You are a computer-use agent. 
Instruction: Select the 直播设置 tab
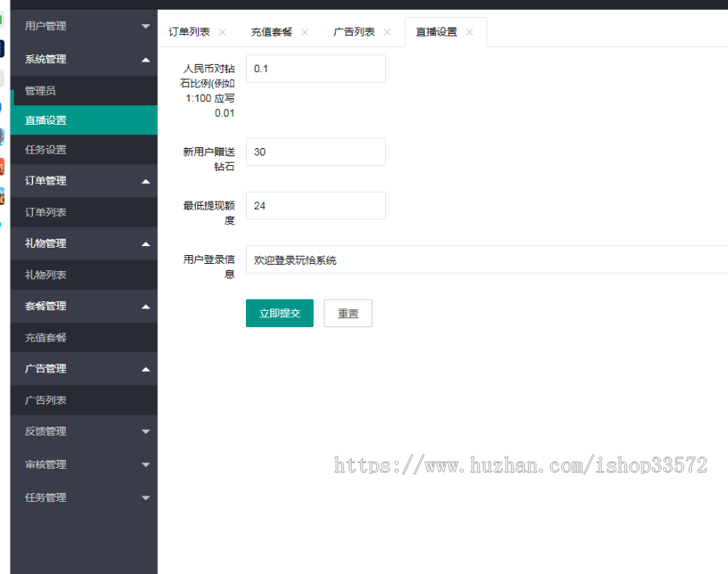437,32
